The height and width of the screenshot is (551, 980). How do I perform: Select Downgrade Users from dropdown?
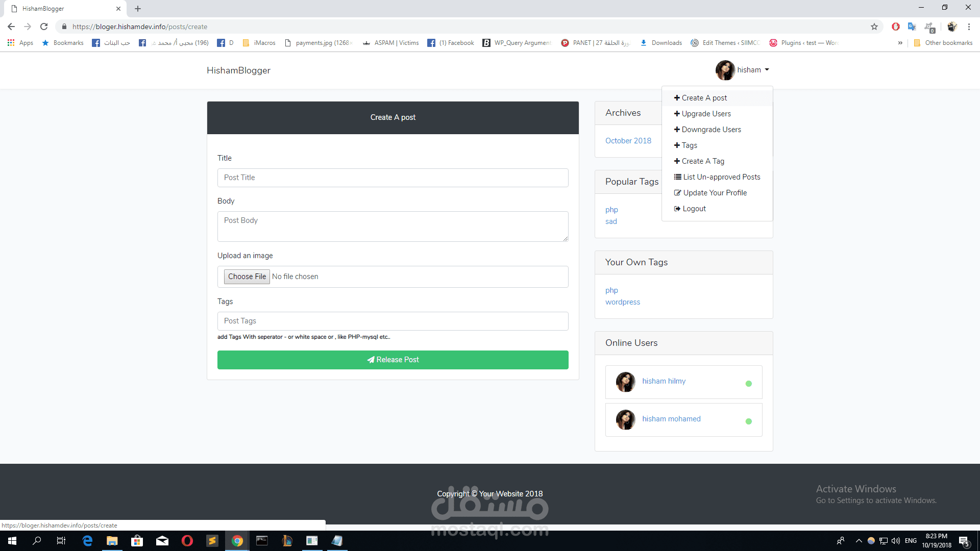click(717, 130)
